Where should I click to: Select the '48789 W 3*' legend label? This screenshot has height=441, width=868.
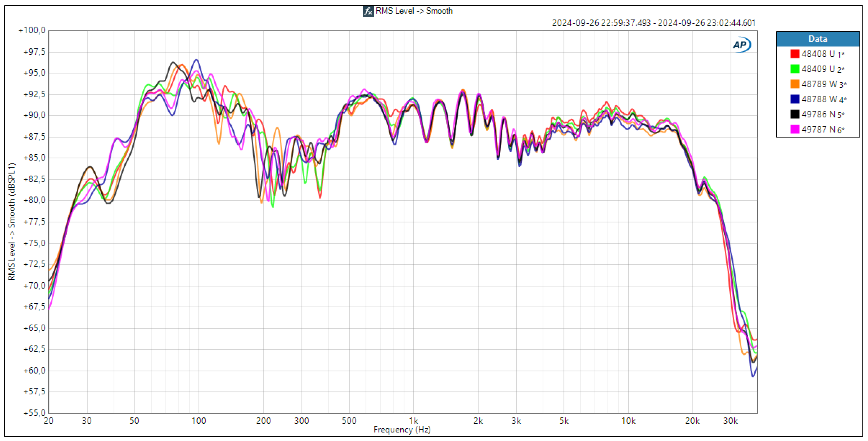[x=824, y=84]
